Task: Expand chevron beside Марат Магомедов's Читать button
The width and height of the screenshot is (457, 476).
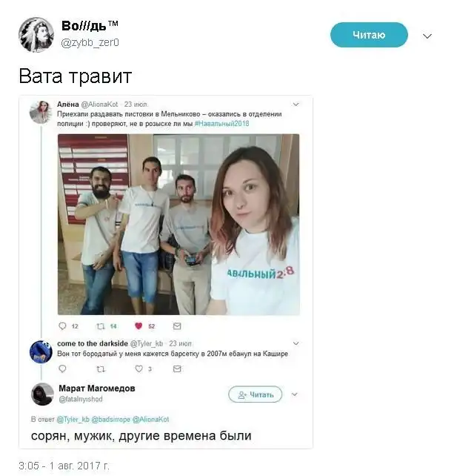Action: tap(295, 394)
